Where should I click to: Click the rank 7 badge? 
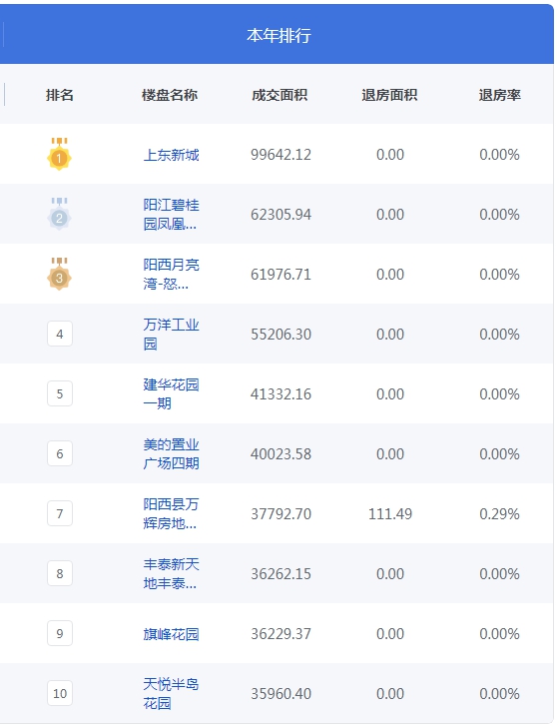click(x=60, y=513)
